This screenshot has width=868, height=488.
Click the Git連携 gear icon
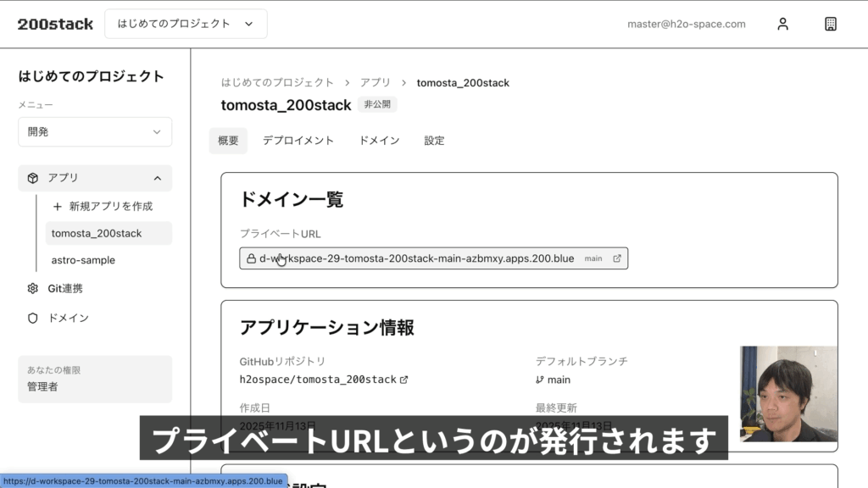coord(33,288)
